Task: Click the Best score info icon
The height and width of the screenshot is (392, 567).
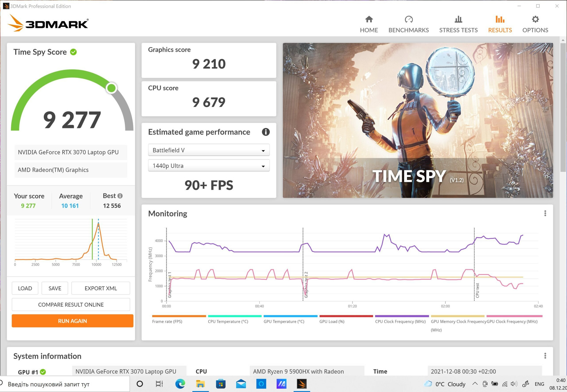Action: (x=120, y=196)
